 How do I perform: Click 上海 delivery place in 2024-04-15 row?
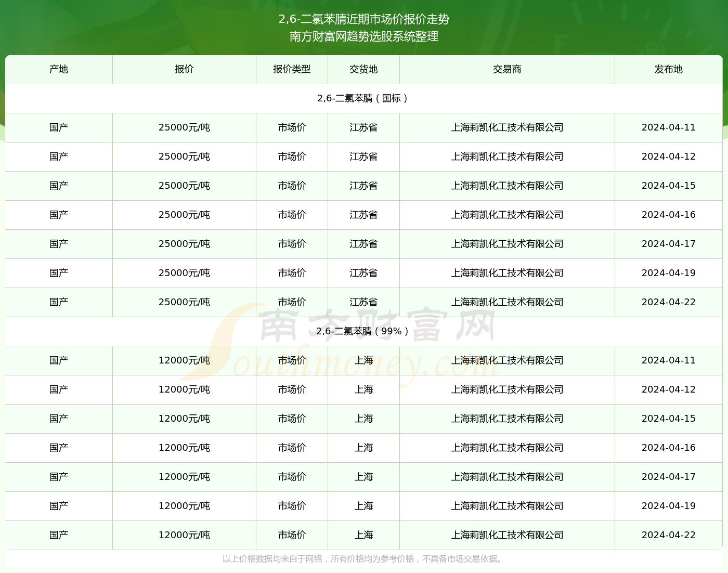pyautogui.click(x=363, y=419)
